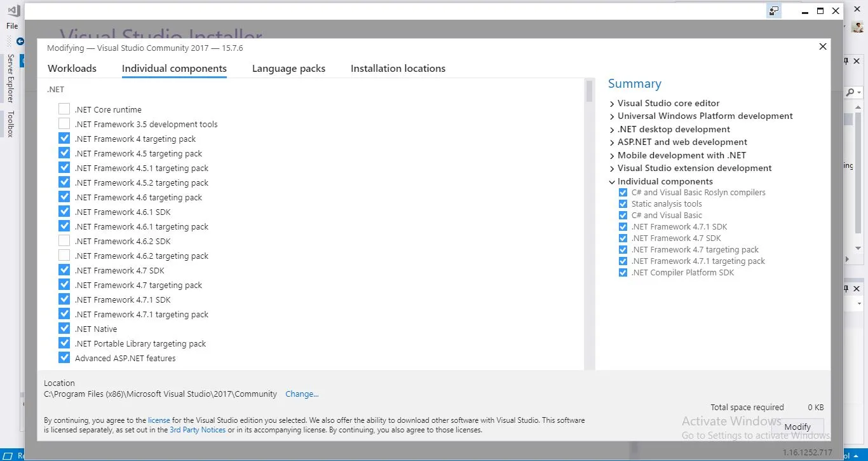This screenshot has width=868, height=461.
Task: Switch to the Workloads tab
Action: [72, 69]
